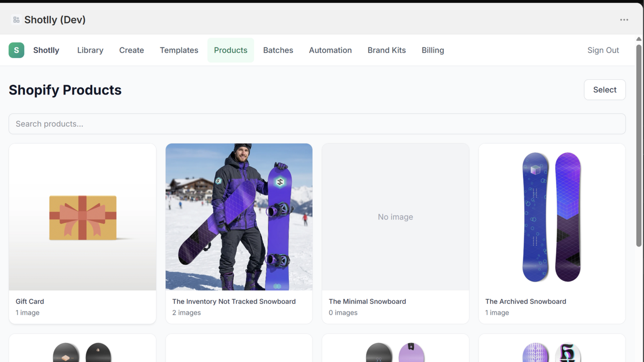
Task: Open The Archived Snowboard product image
Action: (x=552, y=217)
